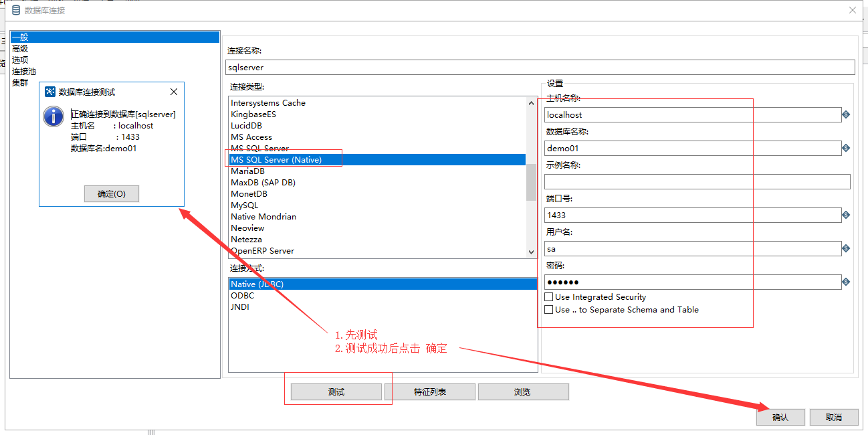Click the 浏览 button

pyautogui.click(x=523, y=391)
